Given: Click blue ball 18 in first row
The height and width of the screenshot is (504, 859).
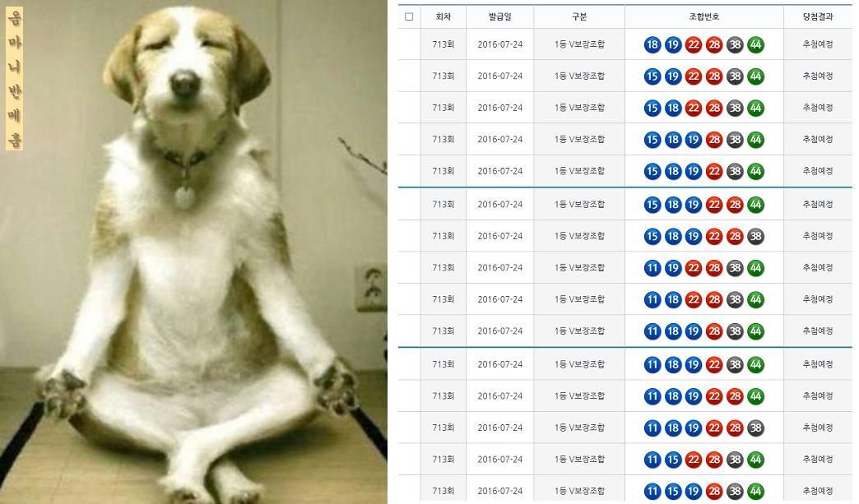Looking at the screenshot, I should 652,45.
